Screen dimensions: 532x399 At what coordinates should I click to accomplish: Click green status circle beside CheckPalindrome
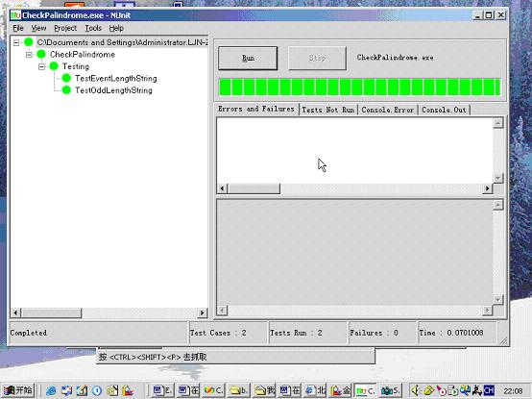pyautogui.click(x=41, y=54)
